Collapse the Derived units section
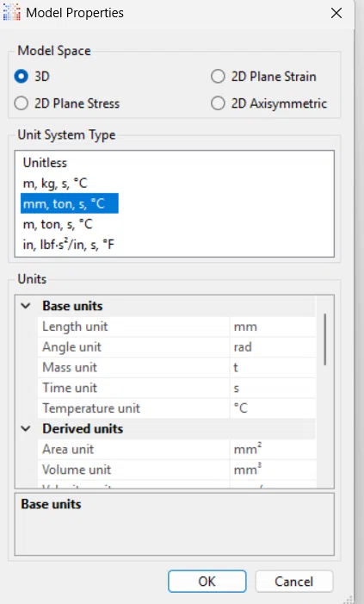 click(x=26, y=429)
